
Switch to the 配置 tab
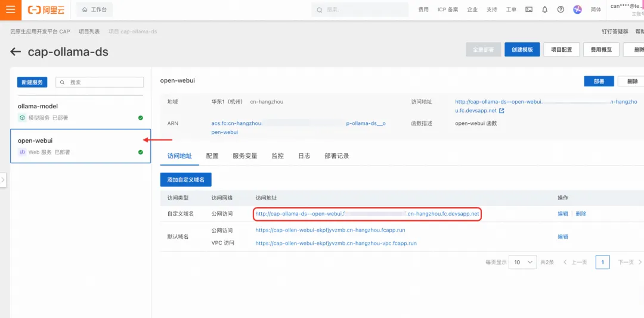click(212, 156)
